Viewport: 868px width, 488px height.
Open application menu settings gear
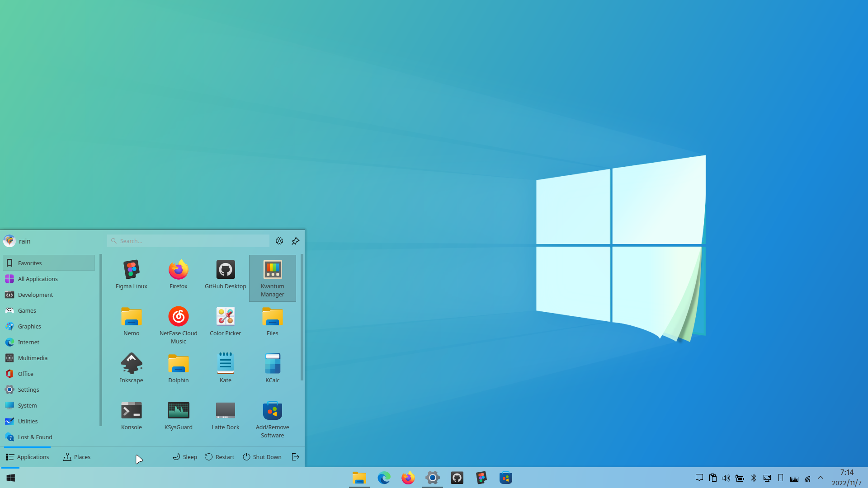click(279, 241)
